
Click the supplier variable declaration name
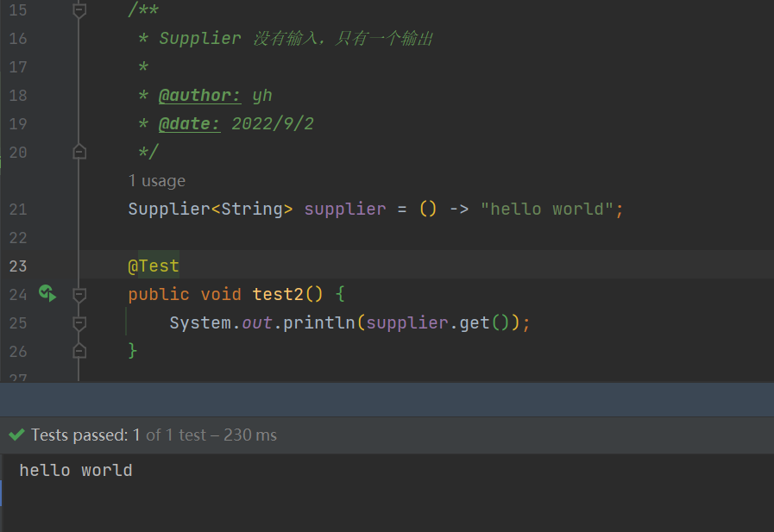(345, 209)
